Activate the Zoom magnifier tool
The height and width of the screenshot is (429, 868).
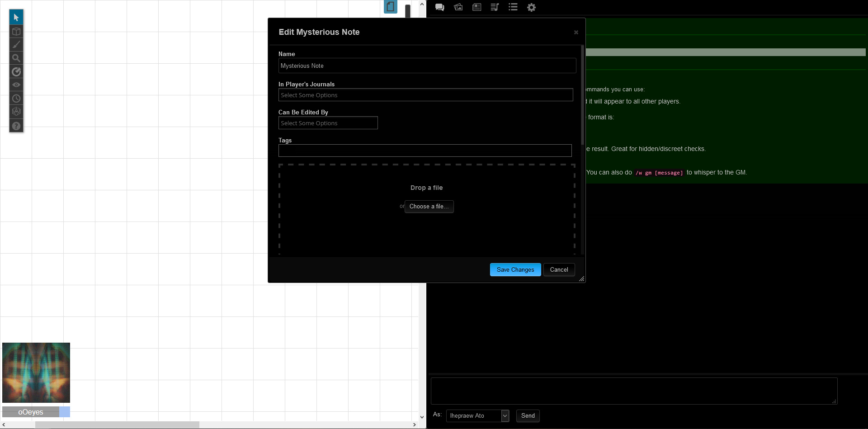point(16,58)
